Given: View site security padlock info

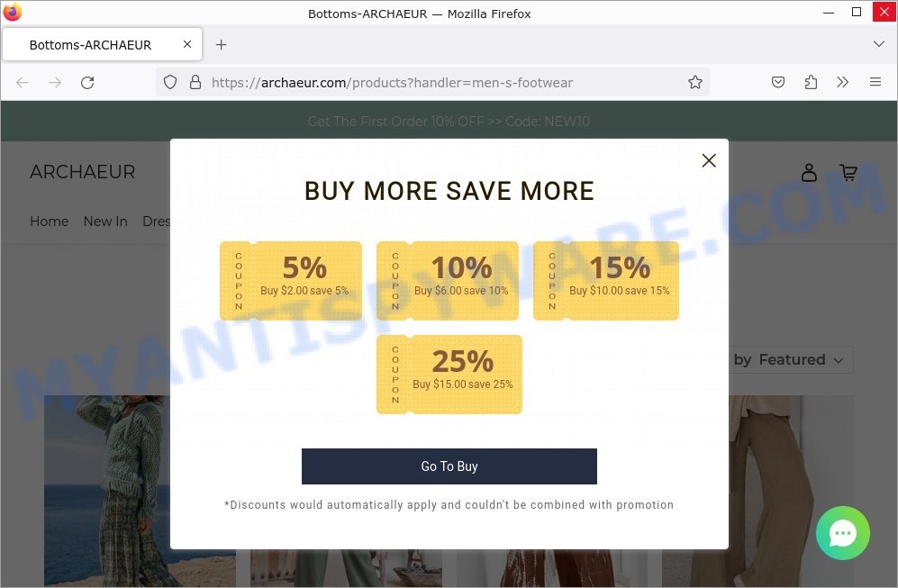Looking at the screenshot, I should tap(195, 83).
